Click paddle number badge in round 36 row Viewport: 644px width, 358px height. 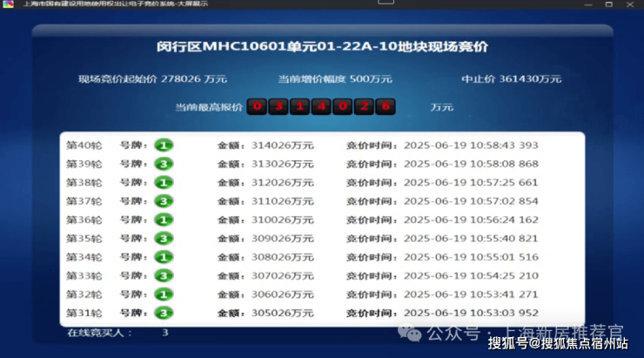164,220
